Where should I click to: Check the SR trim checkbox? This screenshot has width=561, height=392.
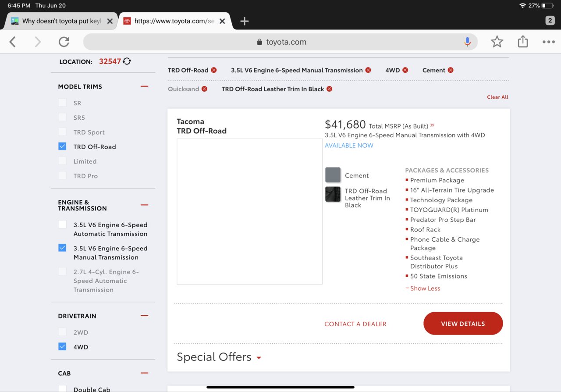click(62, 103)
